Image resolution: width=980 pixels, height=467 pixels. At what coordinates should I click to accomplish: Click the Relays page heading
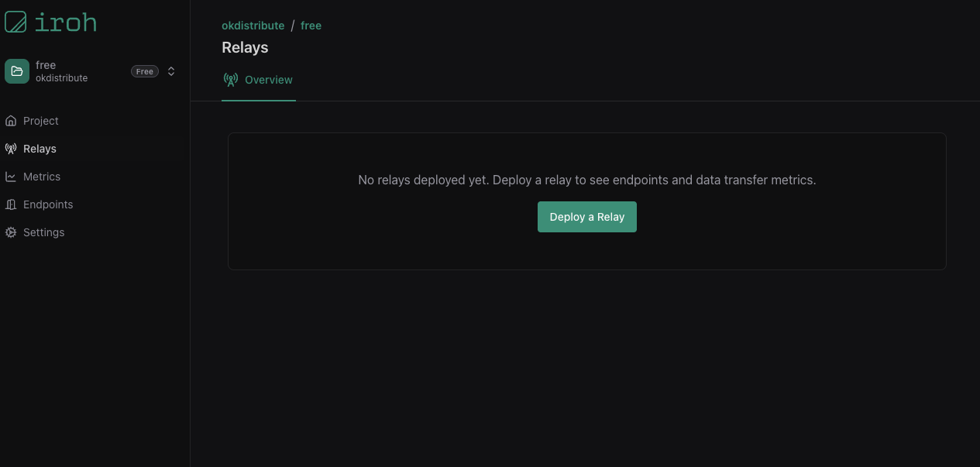coord(245,47)
